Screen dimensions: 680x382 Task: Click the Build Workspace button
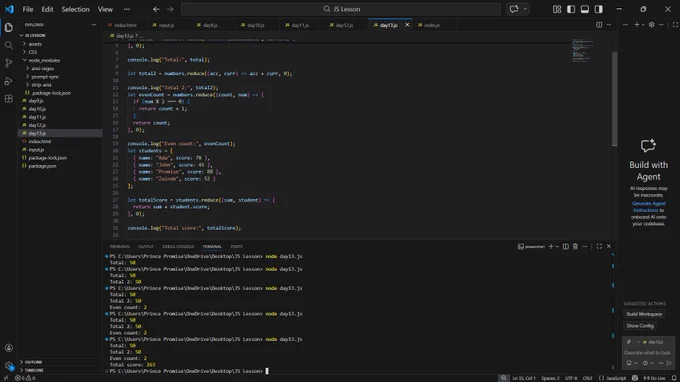coord(644,314)
